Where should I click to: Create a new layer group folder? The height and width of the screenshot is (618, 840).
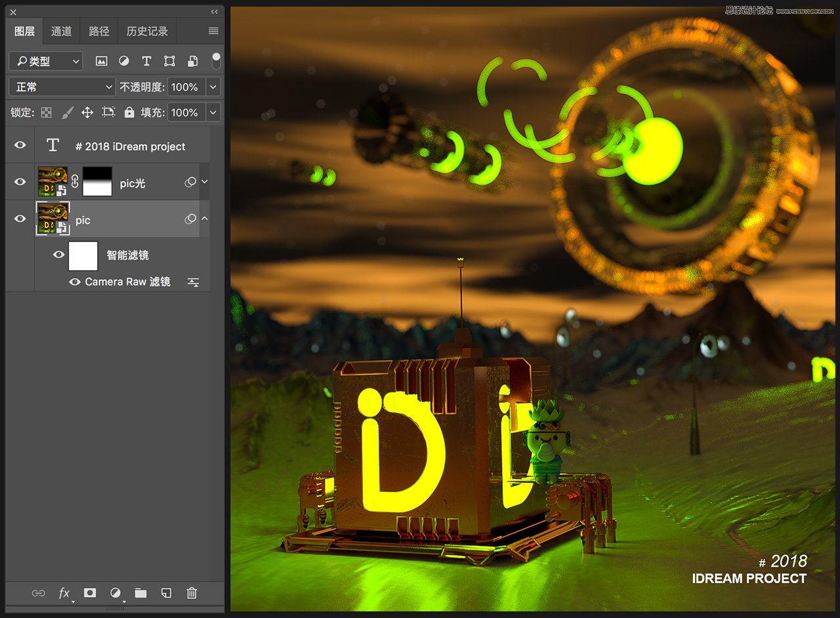140,593
